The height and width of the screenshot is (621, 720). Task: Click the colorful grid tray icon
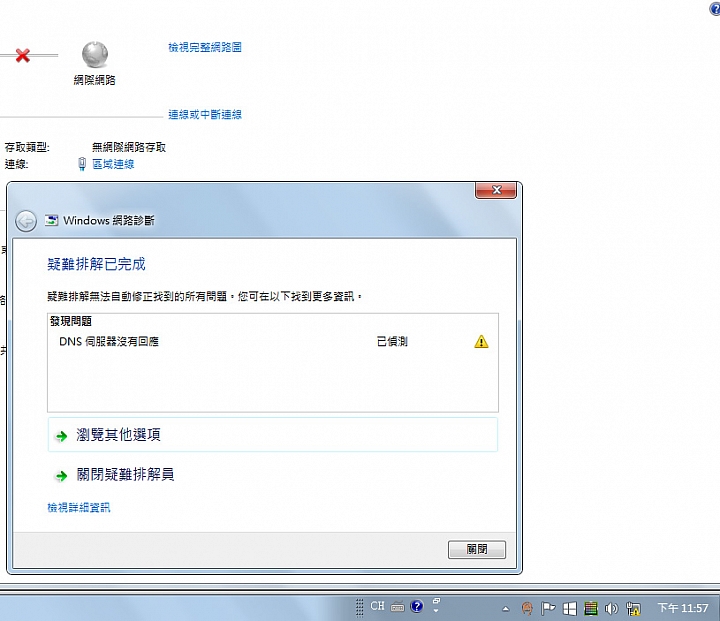pos(591,609)
